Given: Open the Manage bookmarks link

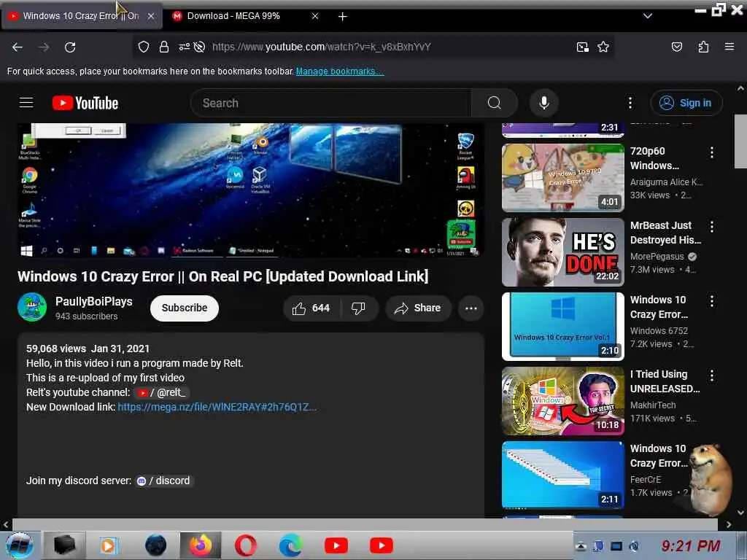Looking at the screenshot, I should pyautogui.click(x=340, y=71).
